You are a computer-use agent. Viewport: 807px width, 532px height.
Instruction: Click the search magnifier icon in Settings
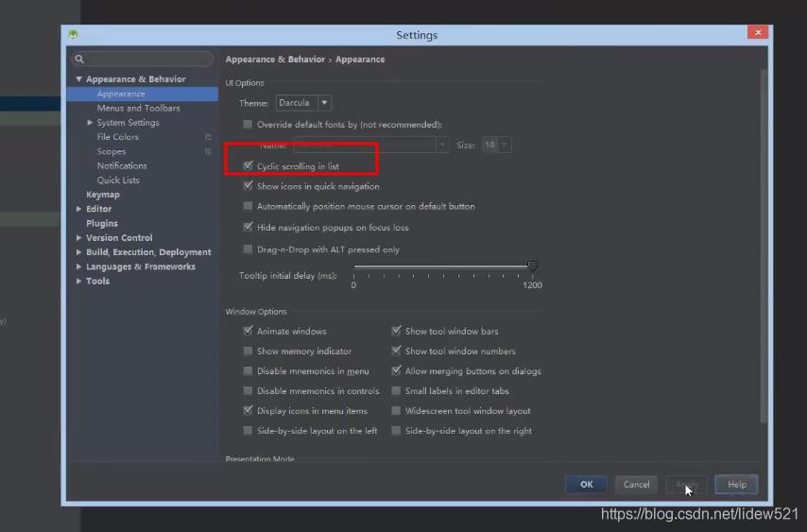79,60
